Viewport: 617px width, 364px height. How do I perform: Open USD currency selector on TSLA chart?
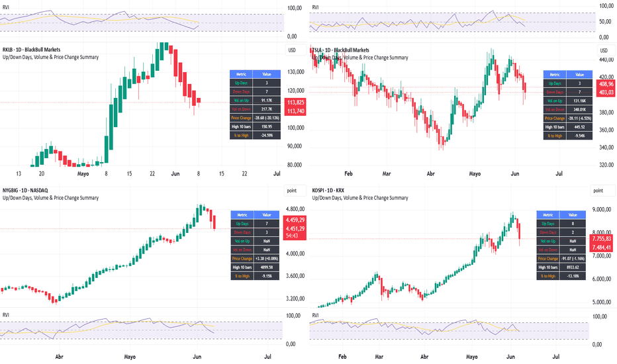(604, 50)
